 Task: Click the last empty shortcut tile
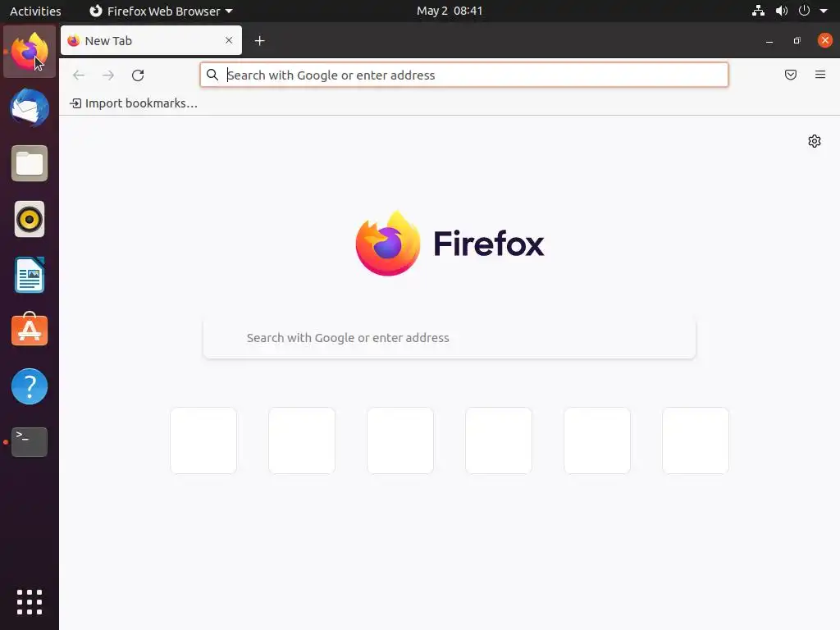696,441
